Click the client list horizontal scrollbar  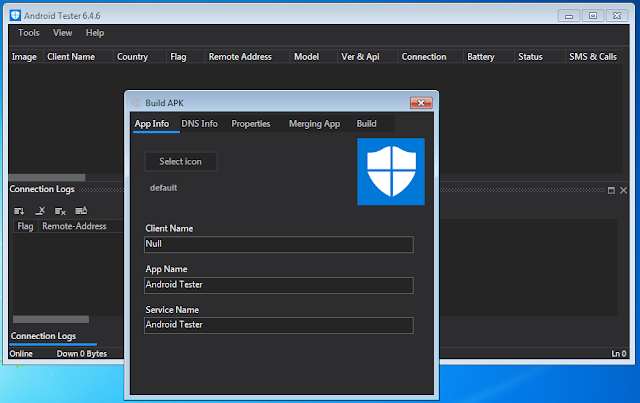coord(47,178)
